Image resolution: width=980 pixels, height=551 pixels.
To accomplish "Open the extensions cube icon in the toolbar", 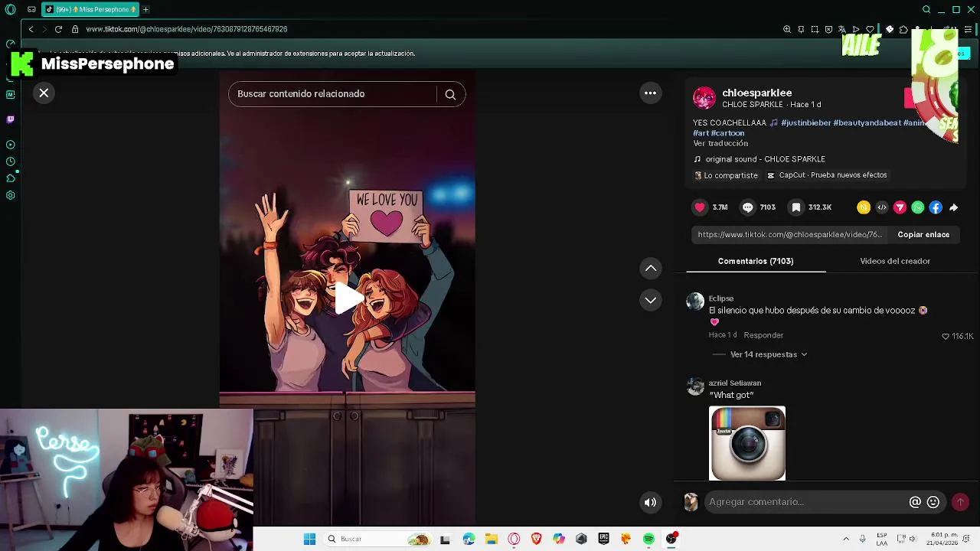I will [903, 29].
